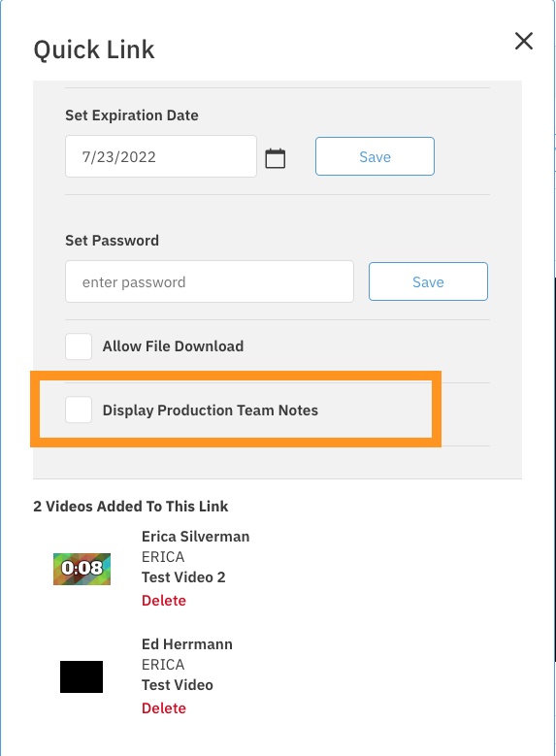556x756 pixels.
Task: Click the Set Expiration Date heading
Action: tap(132, 115)
